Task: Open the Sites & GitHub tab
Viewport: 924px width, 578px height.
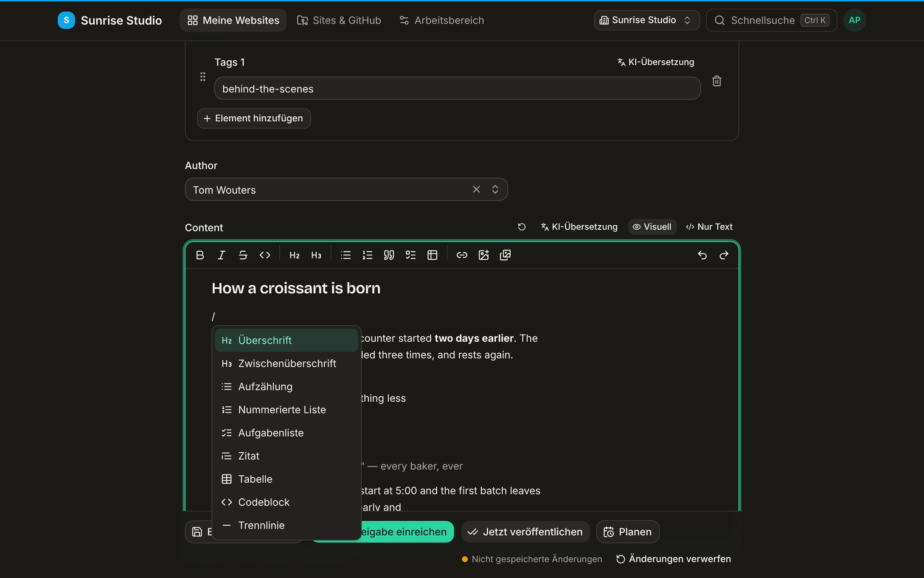Action: tap(339, 20)
